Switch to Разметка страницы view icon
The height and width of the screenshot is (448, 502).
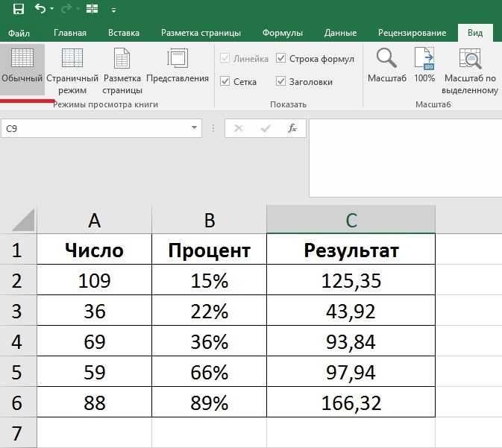(122, 70)
